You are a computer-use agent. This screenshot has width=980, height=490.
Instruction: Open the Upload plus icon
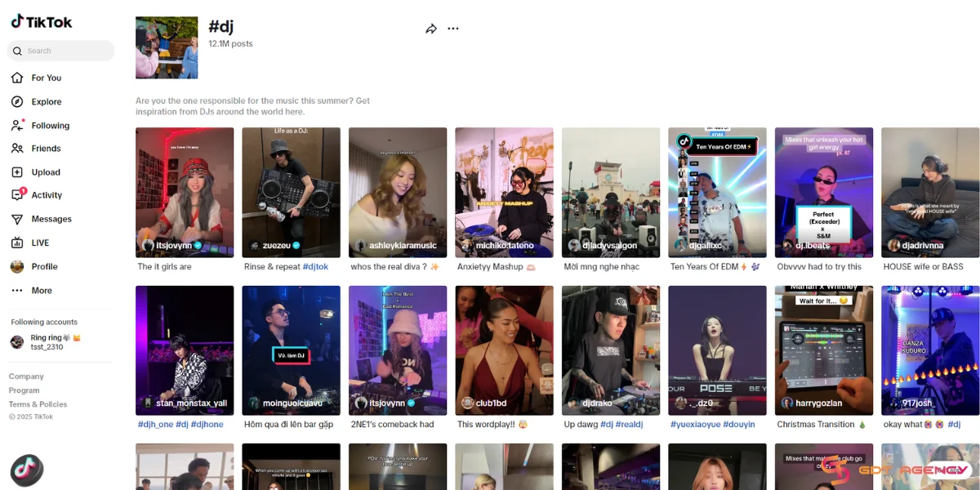click(17, 172)
